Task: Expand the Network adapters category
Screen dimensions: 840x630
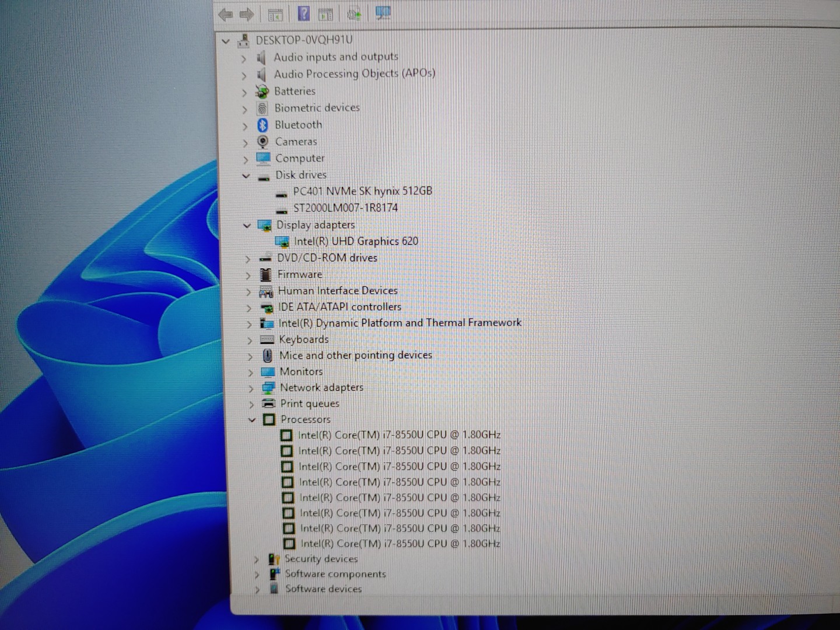Action: coord(251,388)
